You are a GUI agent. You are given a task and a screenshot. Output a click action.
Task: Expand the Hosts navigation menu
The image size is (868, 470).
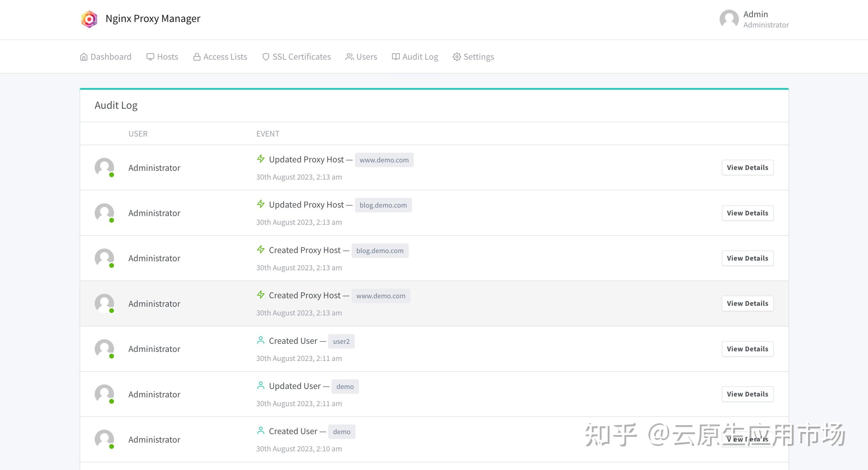pos(167,57)
